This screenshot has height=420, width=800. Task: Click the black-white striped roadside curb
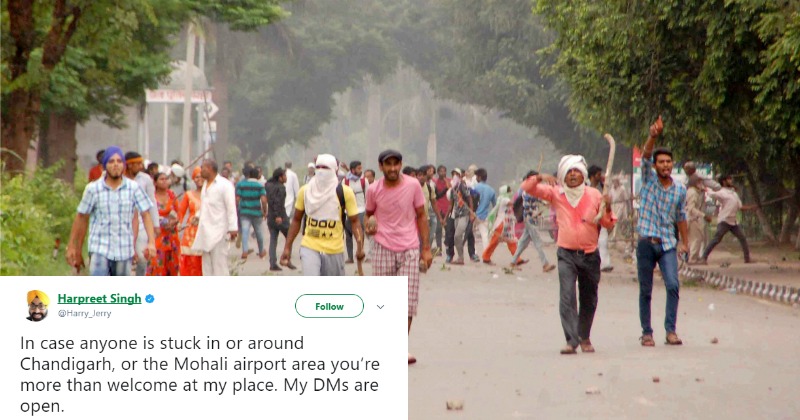740,284
